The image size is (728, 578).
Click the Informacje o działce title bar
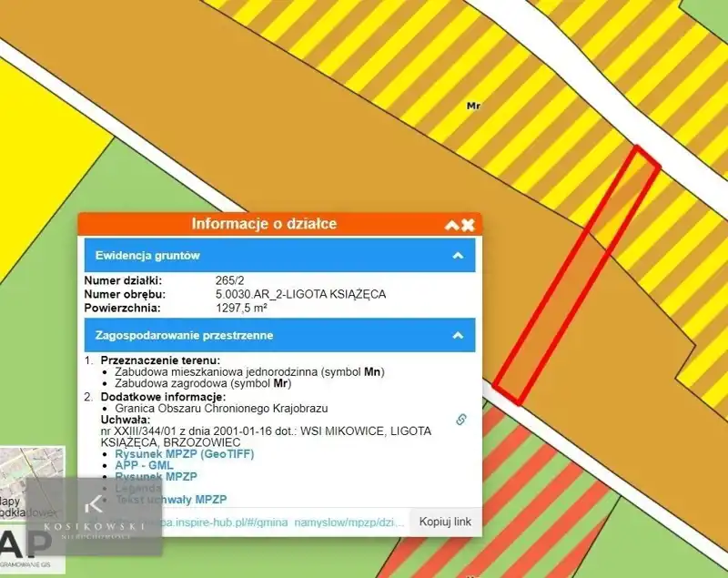pyautogui.click(x=264, y=224)
